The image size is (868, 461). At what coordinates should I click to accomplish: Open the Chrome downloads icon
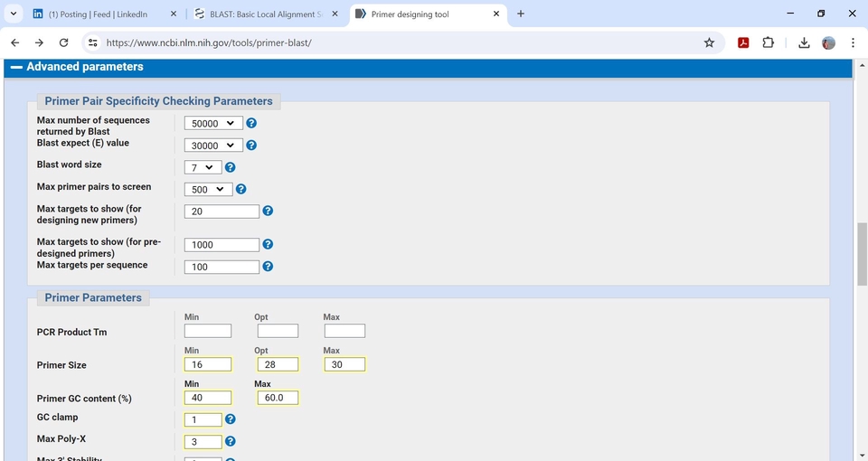click(x=804, y=42)
